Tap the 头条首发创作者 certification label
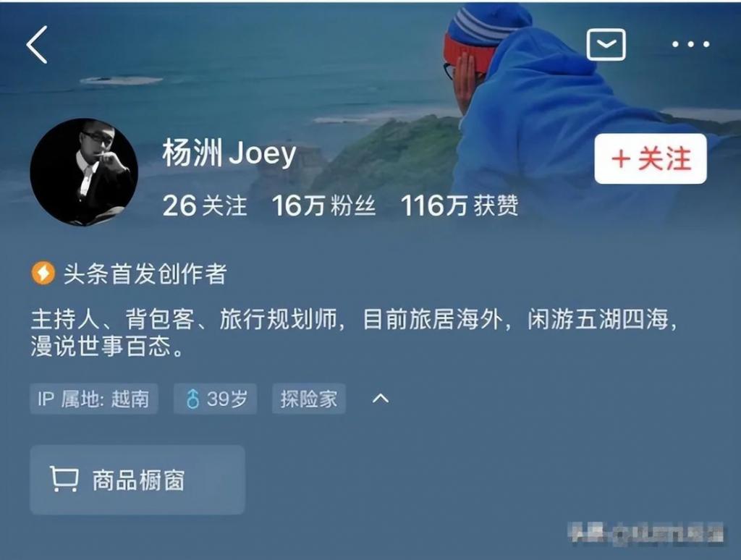 tap(145, 274)
